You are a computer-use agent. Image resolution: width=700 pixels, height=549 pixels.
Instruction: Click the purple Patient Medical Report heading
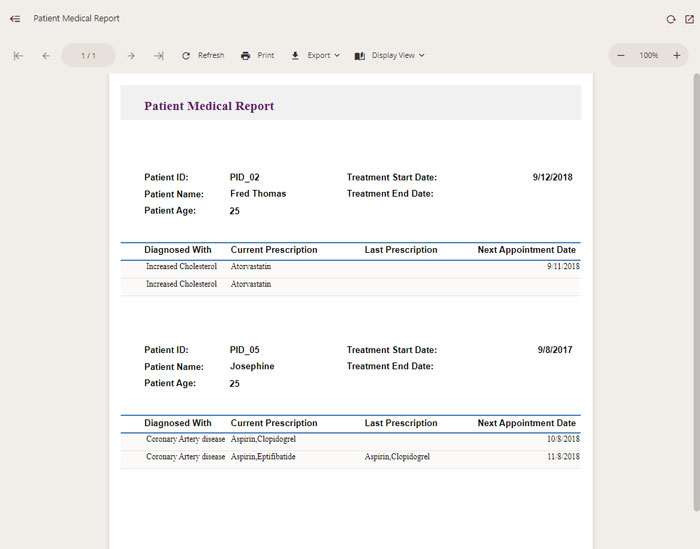(209, 106)
